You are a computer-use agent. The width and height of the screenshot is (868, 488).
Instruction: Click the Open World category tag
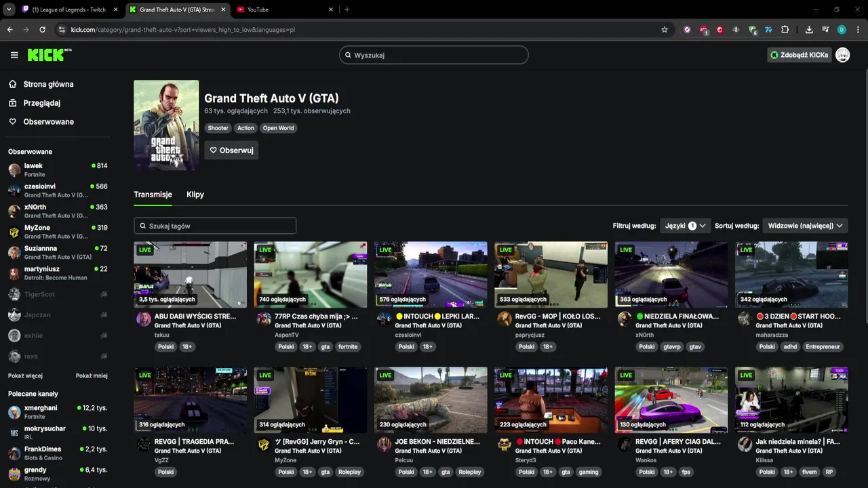[279, 128]
